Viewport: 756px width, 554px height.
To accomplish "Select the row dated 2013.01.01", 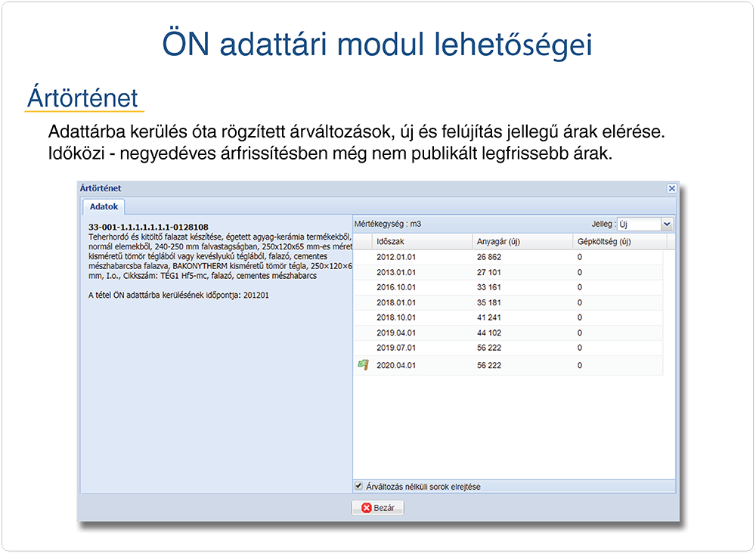I will coord(509,272).
